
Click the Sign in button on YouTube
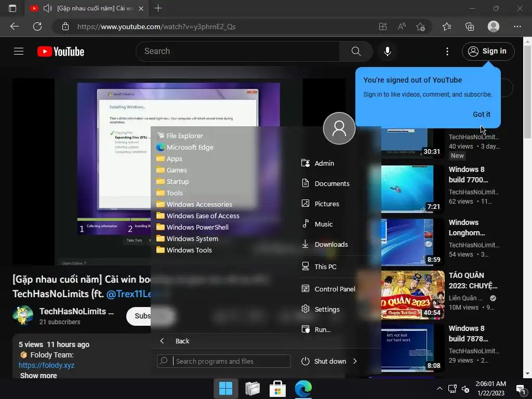point(488,51)
